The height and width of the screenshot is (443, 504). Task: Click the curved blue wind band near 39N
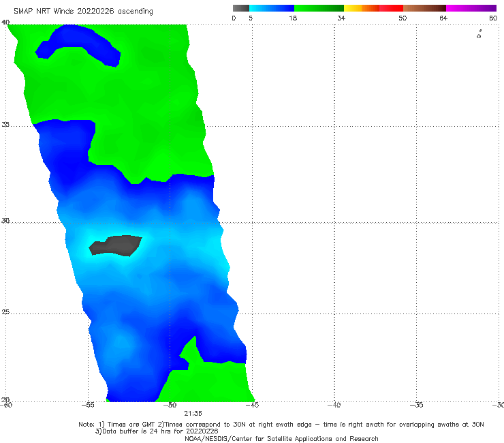(x=78, y=45)
